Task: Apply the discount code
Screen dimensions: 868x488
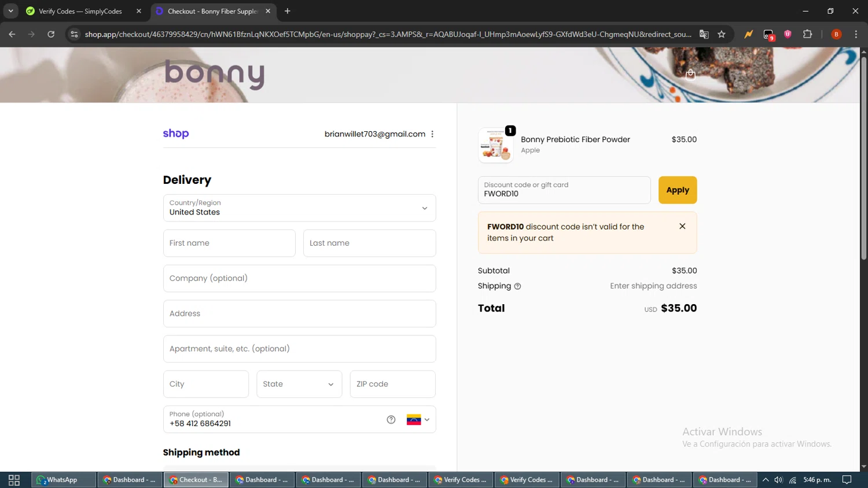Action: (x=678, y=190)
